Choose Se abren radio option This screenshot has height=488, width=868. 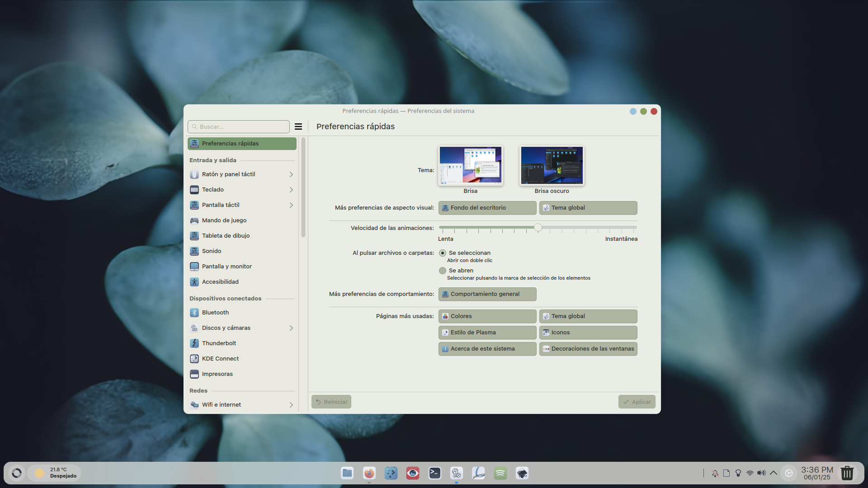pyautogui.click(x=443, y=271)
